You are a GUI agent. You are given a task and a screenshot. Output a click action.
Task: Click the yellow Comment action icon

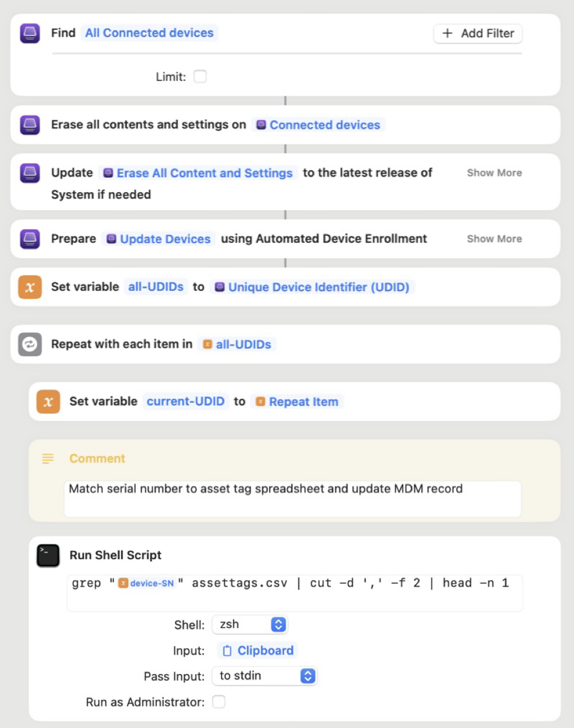pyautogui.click(x=47, y=459)
